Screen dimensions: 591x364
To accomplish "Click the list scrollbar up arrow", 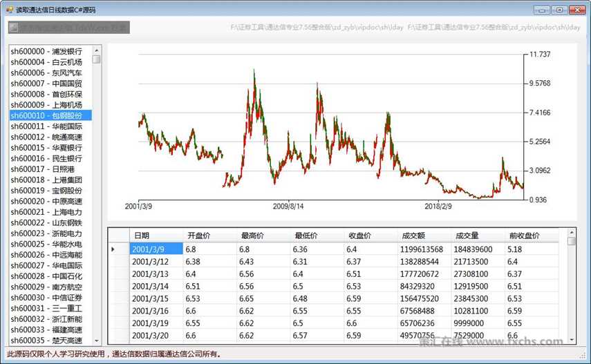I will (x=97, y=50).
